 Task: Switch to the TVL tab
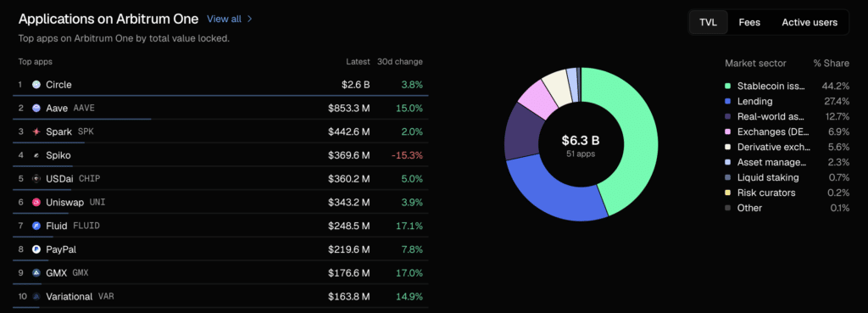(x=708, y=22)
